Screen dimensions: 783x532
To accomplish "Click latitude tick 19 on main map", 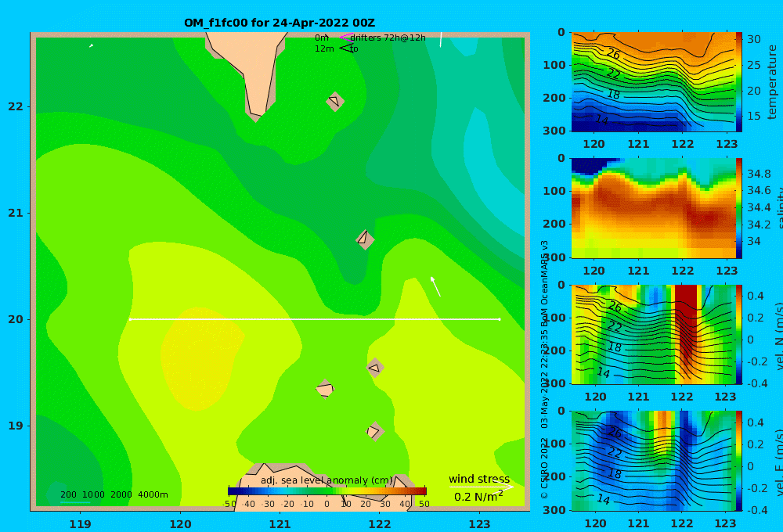I will pos(16,426).
